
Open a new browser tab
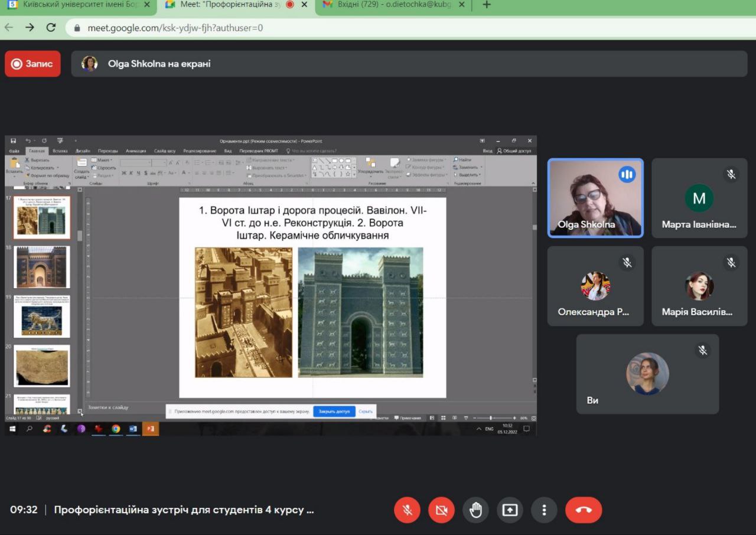487,5
